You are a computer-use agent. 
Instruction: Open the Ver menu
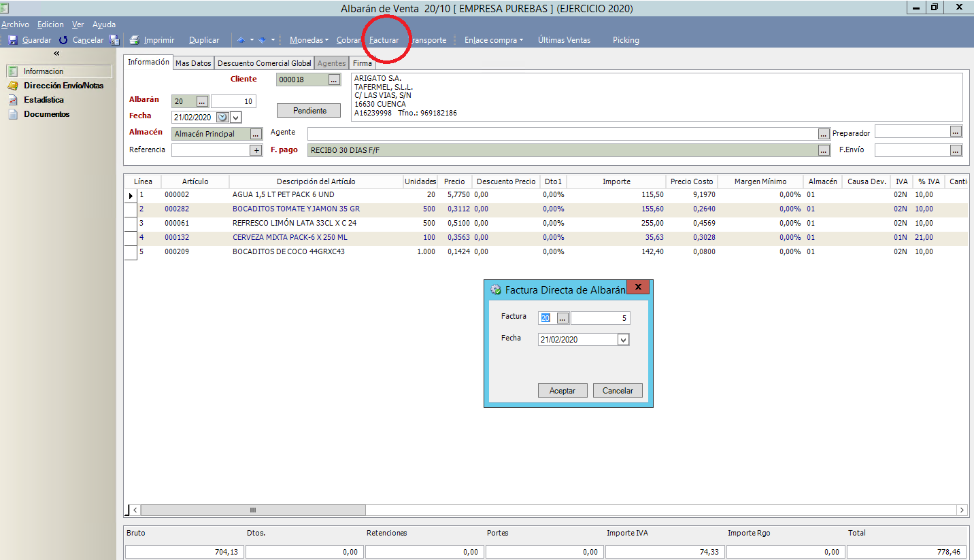click(x=78, y=24)
